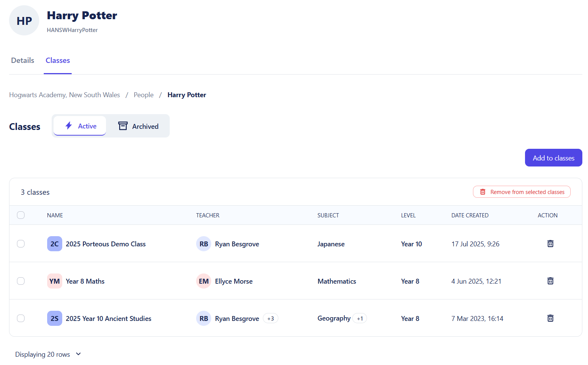Expand the +3 additional teachers badge
Image resolution: width=588 pixels, height=365 pixels.
(270, 318)
